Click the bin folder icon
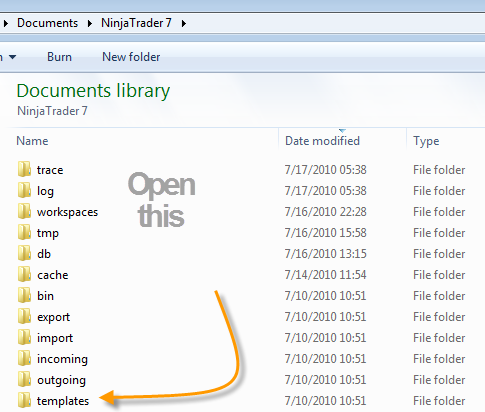Viewport: 485px width, 412px height. [x=24, y=295]
